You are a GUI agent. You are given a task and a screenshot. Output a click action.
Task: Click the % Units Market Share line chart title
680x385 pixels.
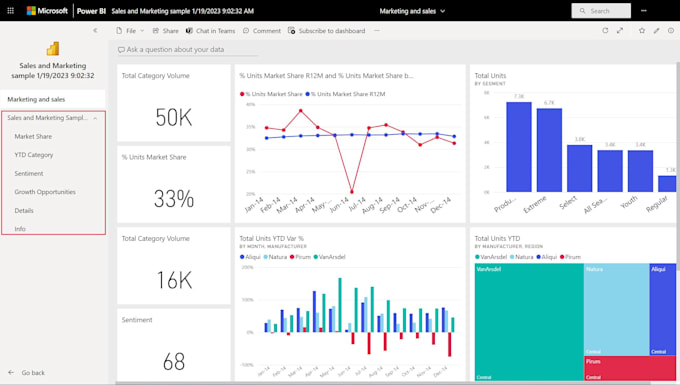tap(326, 75)
